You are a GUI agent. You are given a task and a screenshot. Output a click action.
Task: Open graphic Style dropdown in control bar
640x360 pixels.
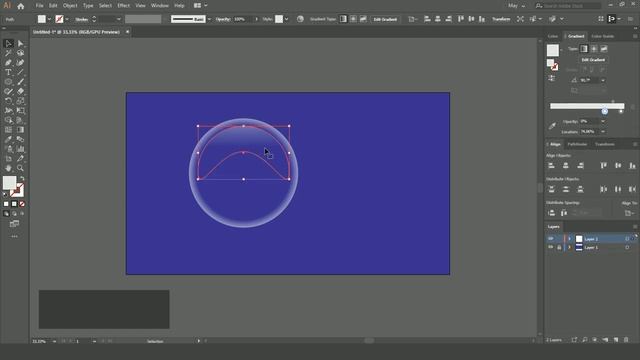(287, 19)
